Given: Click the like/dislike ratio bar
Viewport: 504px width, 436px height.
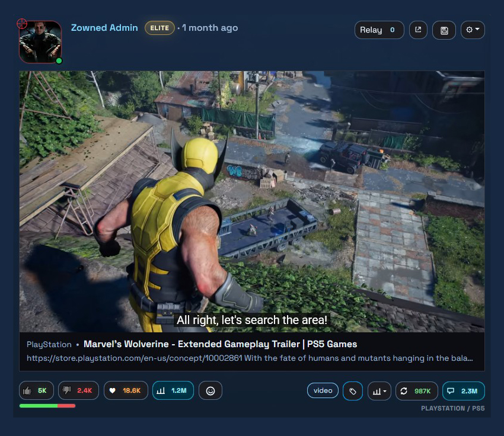Looking at the screenshot, I should coord(47,406).
